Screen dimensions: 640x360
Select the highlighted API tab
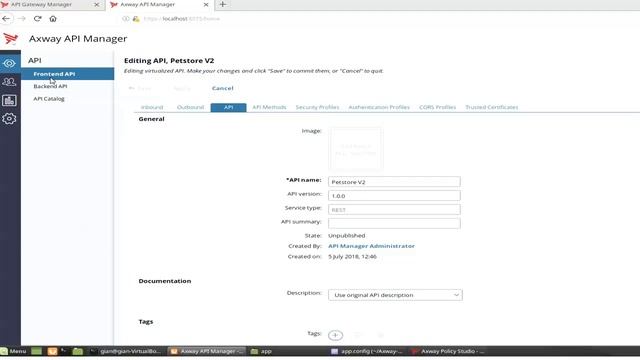tap(229, 107)
